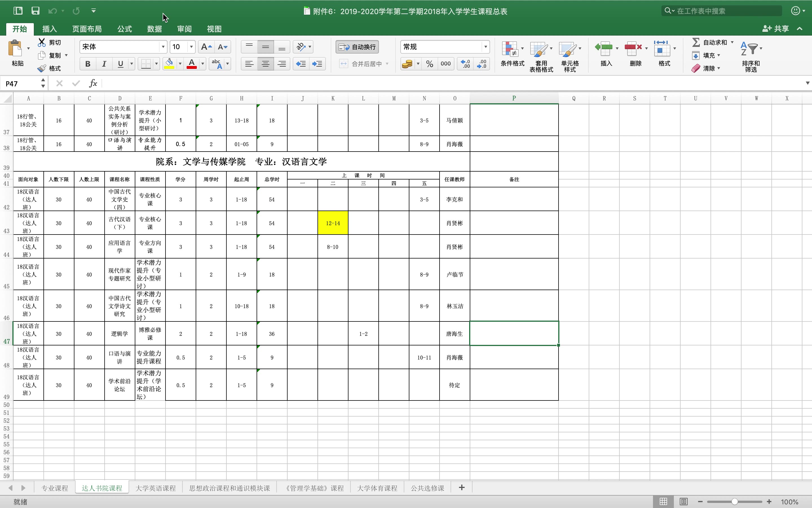Screen dimensions: 812x508
Task: Click the insert function fx icon
Action: [x=93, y=83]
